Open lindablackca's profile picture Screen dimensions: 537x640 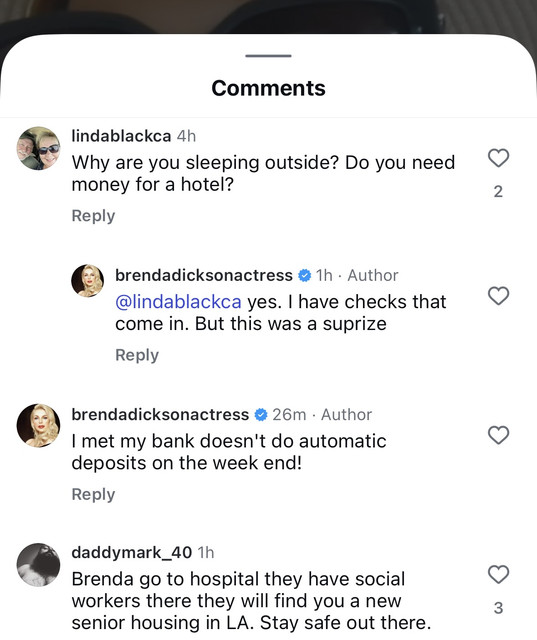pos(38,148)
